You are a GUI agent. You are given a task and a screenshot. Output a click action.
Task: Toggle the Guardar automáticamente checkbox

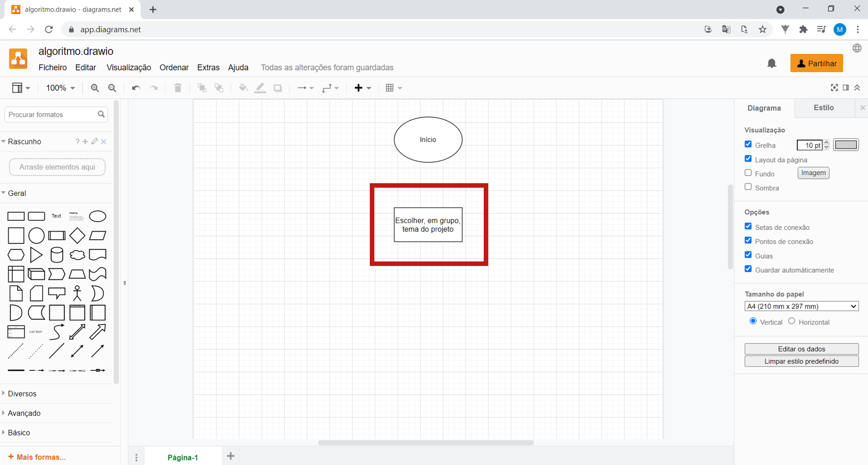(x=748, y=269)
